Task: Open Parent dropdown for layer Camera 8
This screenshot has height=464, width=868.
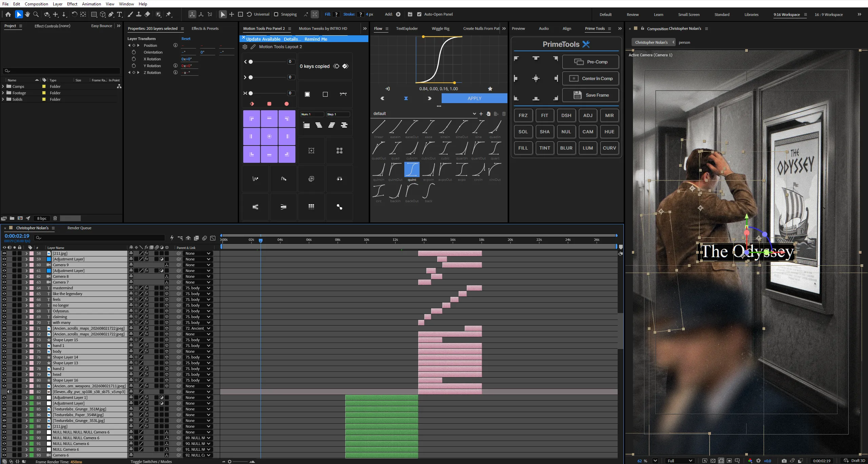Action: [x=198, y=276]
